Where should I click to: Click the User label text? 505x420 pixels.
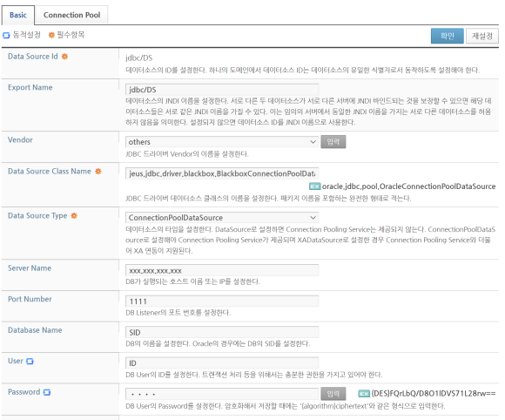(x=16, y=361)
